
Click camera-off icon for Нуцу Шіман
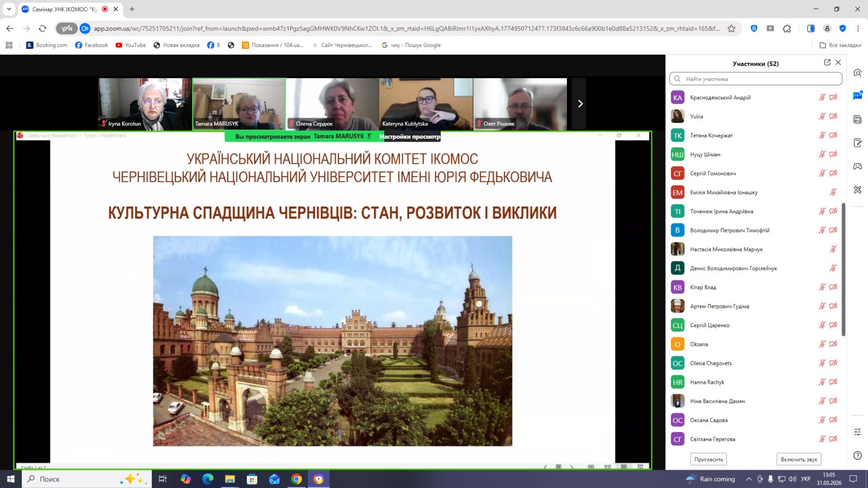(x=833, y=155)
